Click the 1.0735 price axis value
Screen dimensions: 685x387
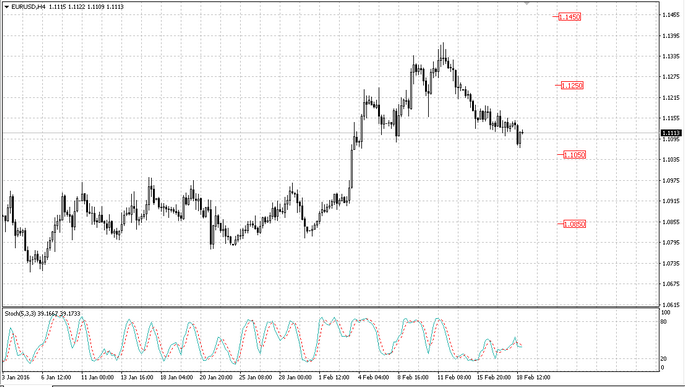tap(671, 263)
